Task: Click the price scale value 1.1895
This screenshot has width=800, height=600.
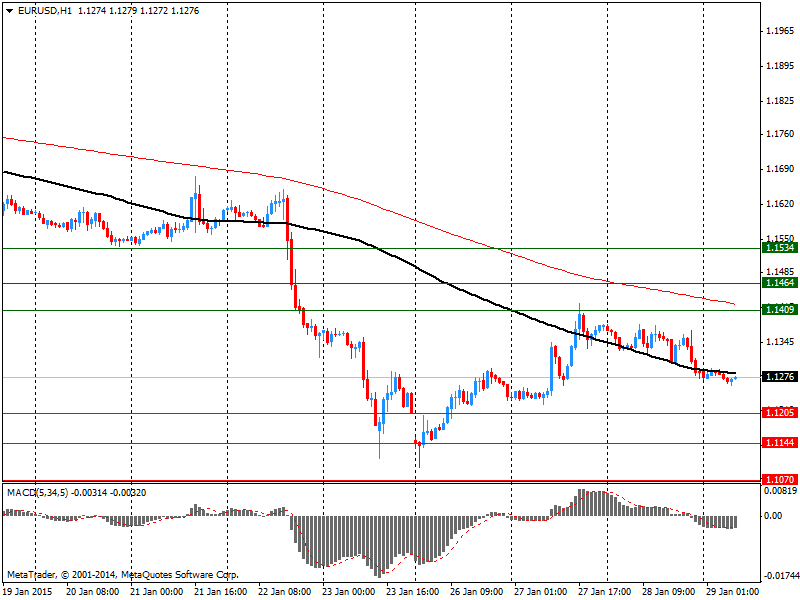Action: 780,66
